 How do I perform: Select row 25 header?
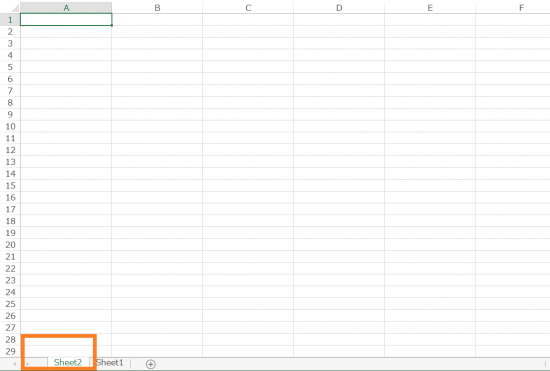pos(10,304)
